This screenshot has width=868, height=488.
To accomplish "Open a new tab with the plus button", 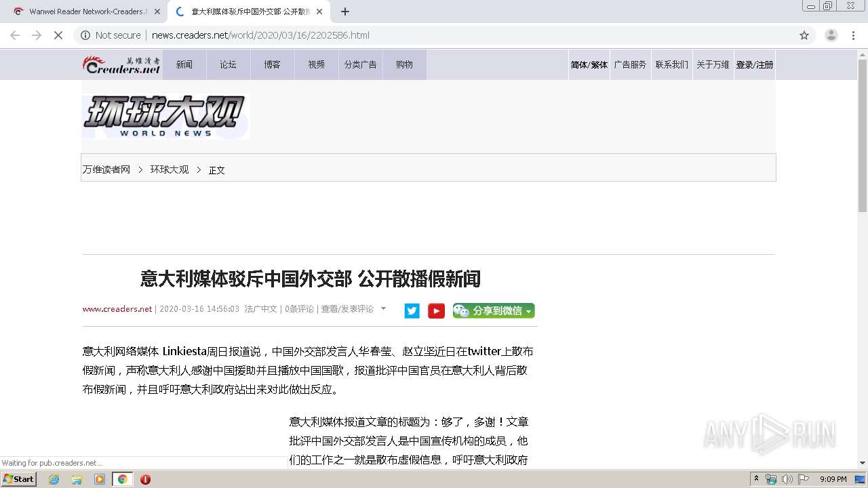I will coord(345,12).
